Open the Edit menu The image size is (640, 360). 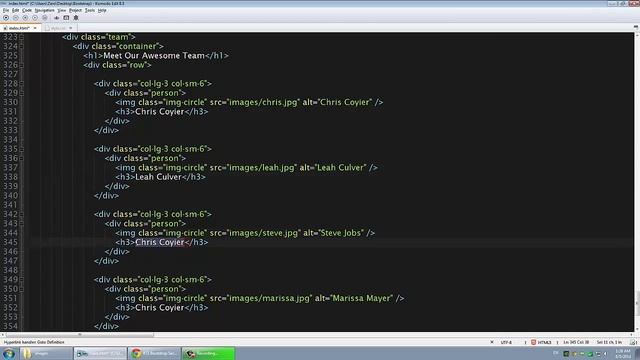point(16,10)
